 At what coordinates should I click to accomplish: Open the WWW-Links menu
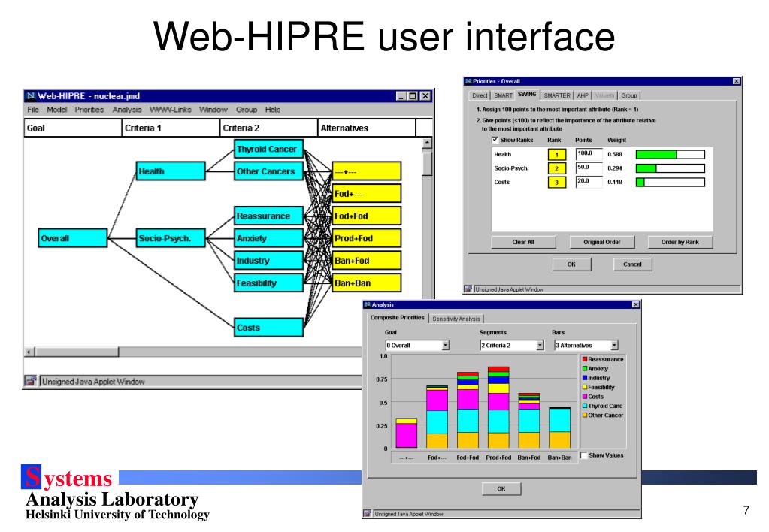point(170,110)
